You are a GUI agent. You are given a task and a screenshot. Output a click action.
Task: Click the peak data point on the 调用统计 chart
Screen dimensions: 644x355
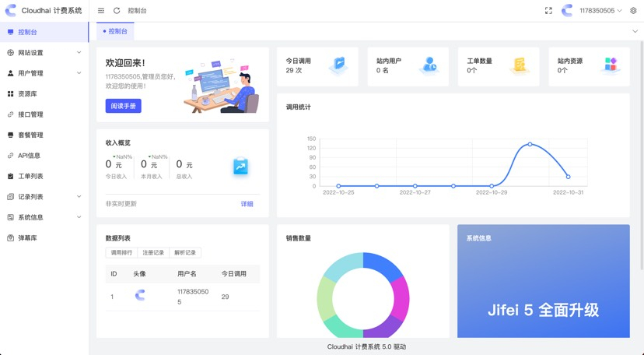(530, 144)
